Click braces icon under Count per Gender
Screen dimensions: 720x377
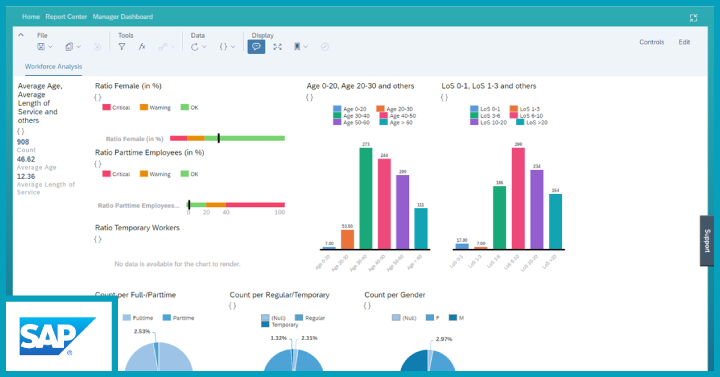tap(367, 306)
